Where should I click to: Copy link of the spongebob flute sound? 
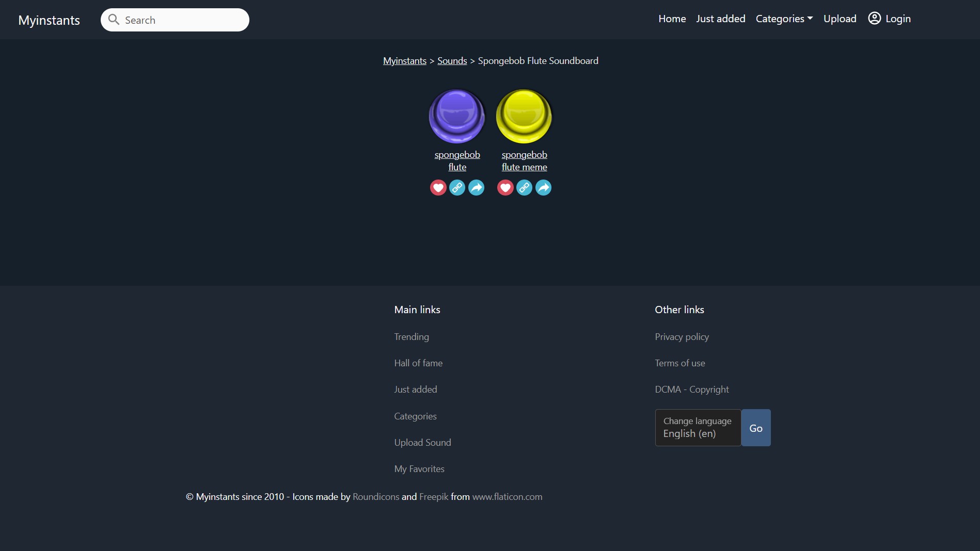[x=457, y=187]
